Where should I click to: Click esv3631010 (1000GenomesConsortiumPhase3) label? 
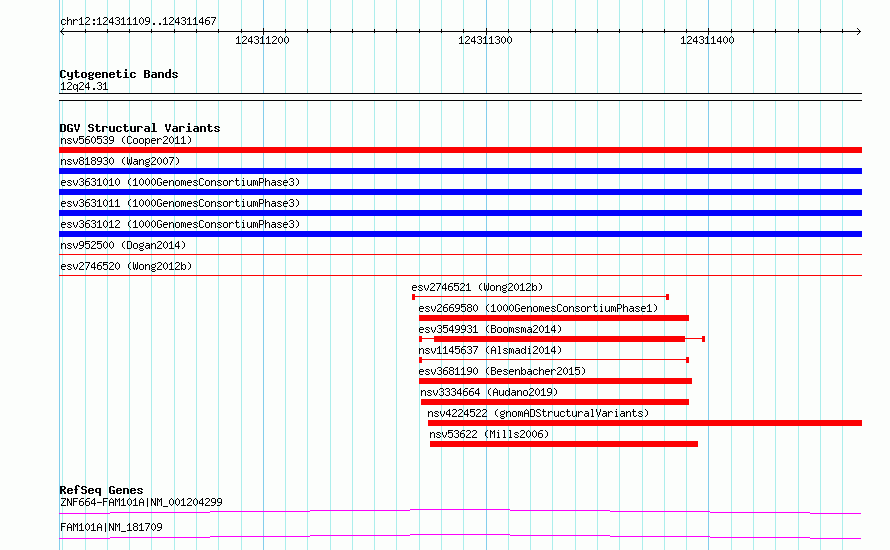(180, 182)
